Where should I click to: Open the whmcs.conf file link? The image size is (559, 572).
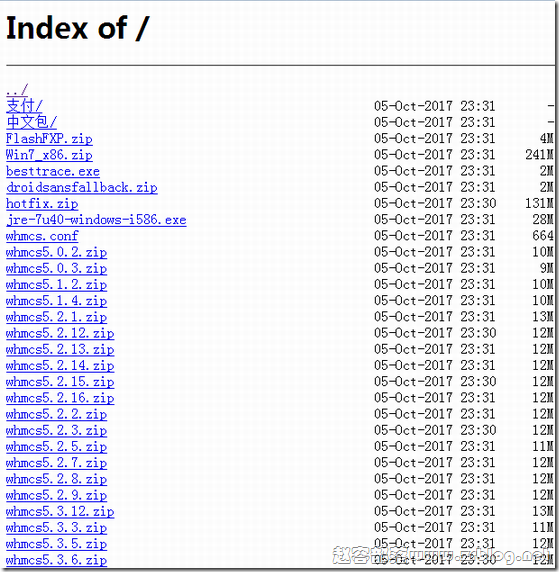click(42, 236)
